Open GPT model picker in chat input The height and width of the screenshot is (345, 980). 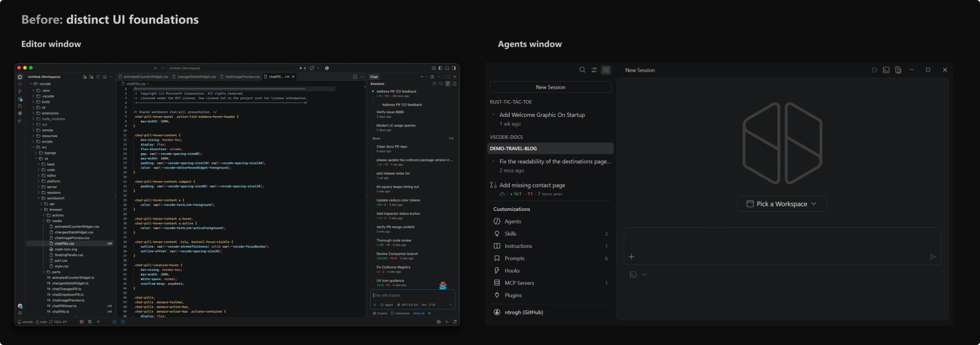408,305
